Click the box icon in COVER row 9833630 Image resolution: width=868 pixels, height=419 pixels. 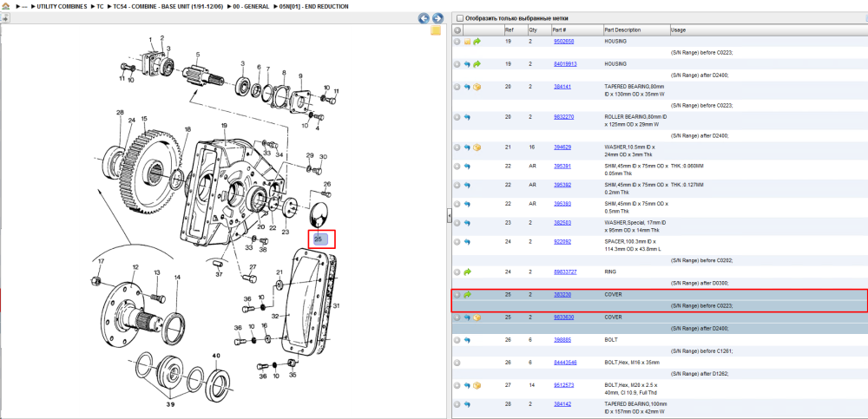click(x=477, y=318)
